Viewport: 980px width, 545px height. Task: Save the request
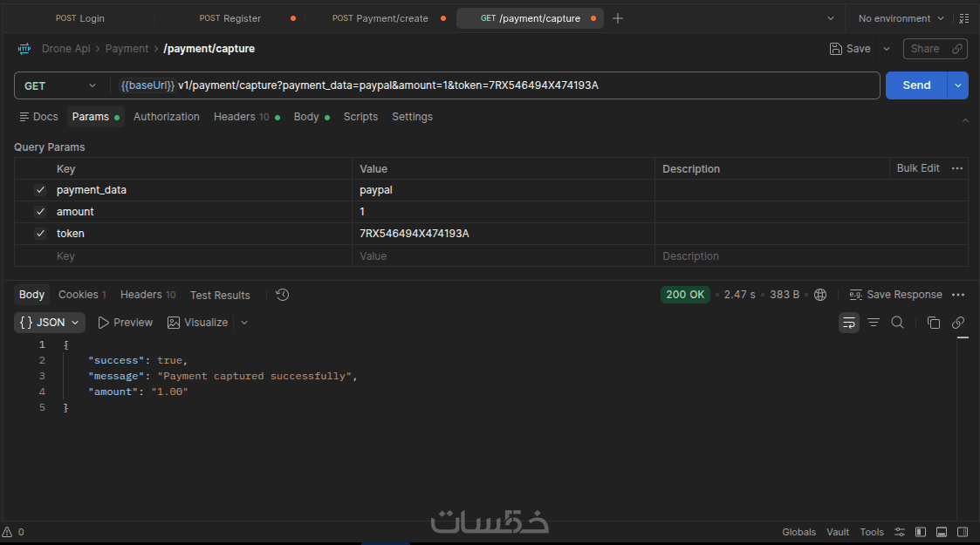click(x=850, y=49)
